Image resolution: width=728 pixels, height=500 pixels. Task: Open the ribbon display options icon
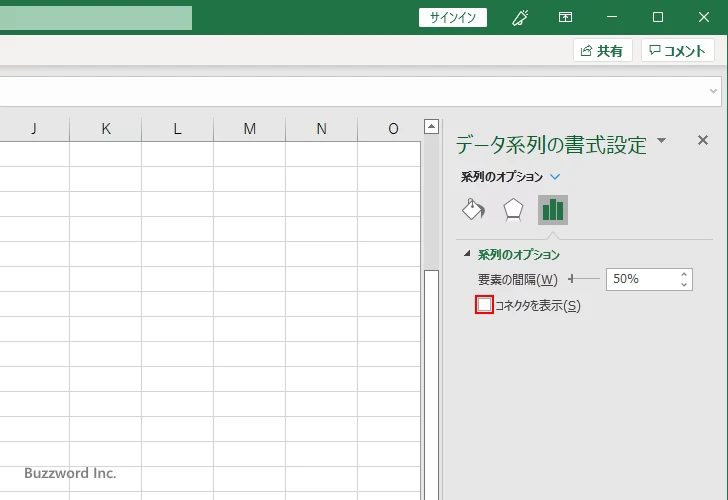[565, 18]
